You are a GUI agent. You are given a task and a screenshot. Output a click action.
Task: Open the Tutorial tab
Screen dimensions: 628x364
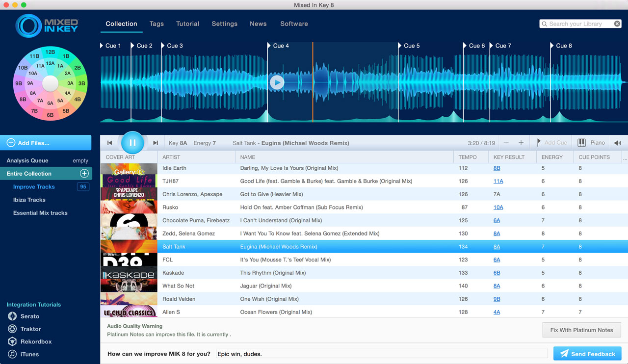point(188,24)
